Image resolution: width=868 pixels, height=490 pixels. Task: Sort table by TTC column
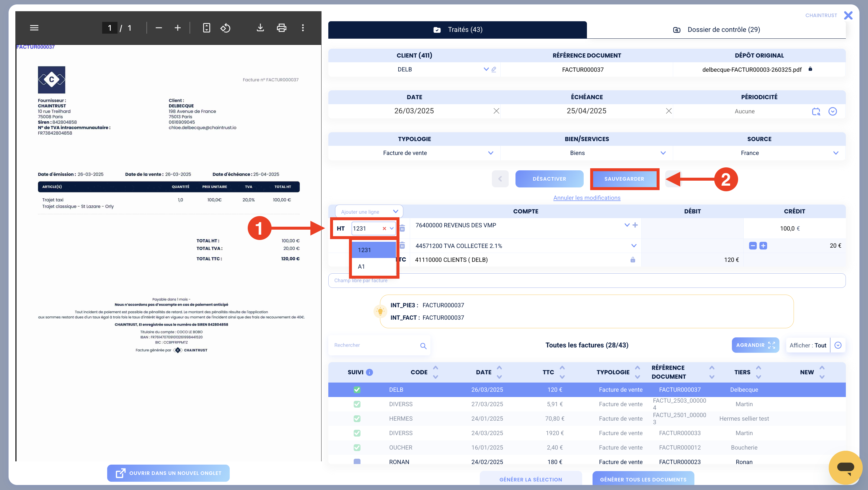coord(562,372)
